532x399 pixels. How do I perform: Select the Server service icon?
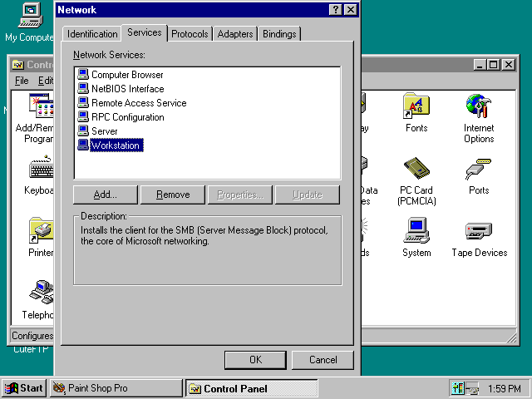point(83,131)
